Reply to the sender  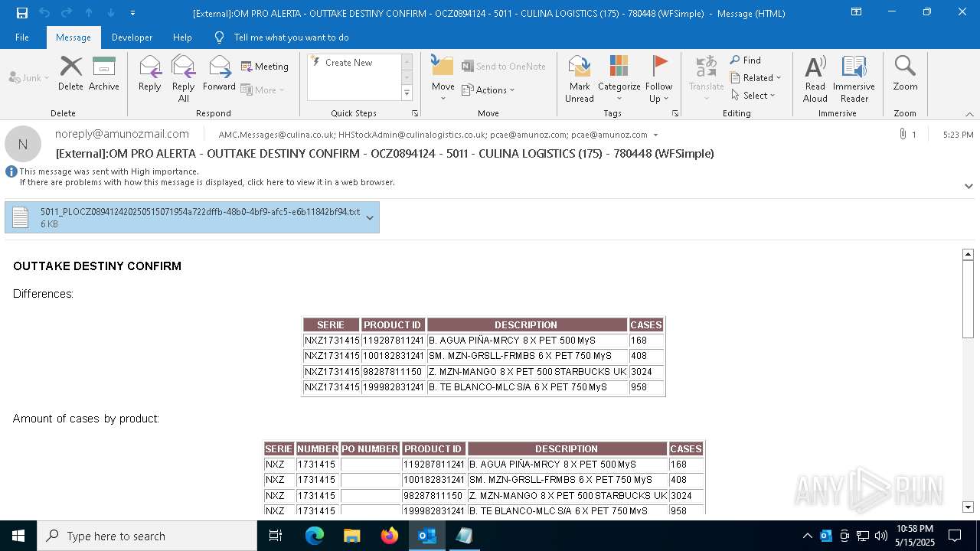click(150, 74)
